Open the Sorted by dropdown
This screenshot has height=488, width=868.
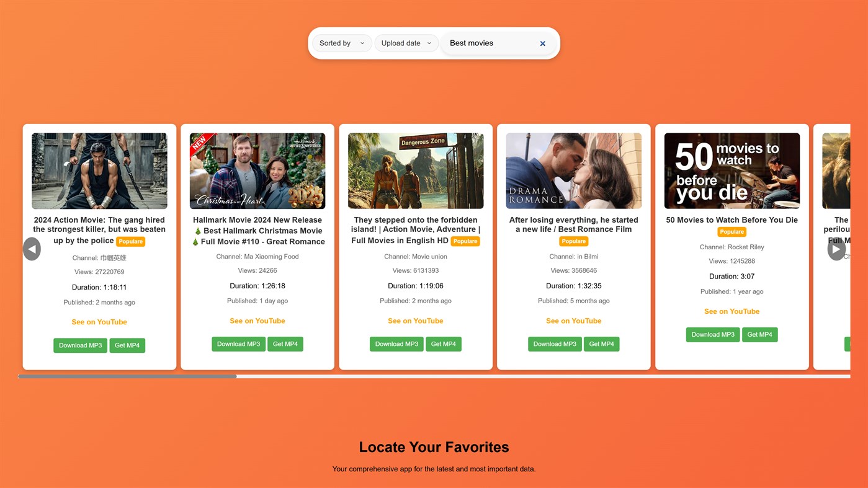click(342, 43)
